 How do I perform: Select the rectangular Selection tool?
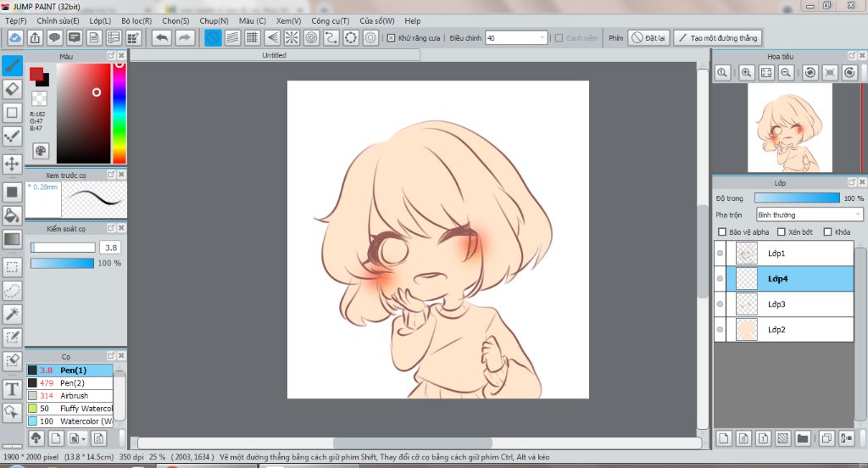point(12,267)
